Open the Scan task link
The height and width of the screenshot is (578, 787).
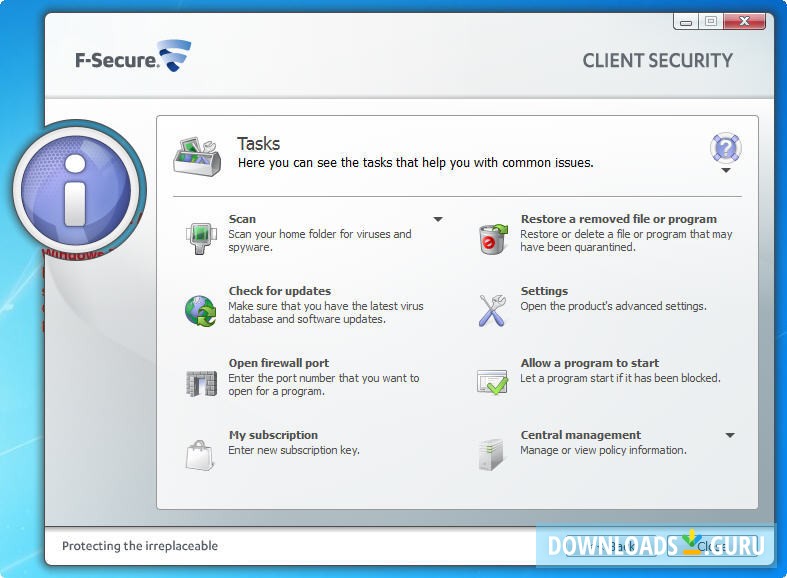(242, 219)
